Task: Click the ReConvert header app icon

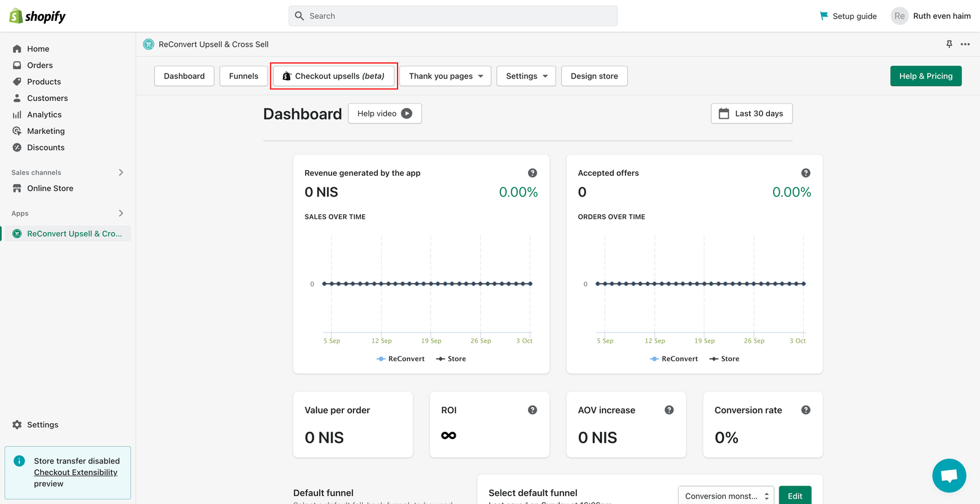Action: (x=148, y=44)
